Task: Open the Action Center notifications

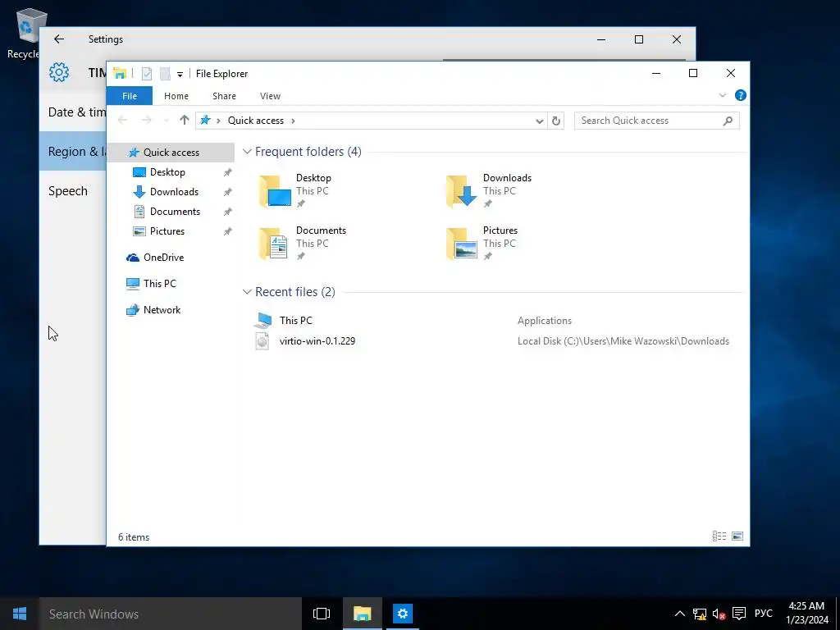Action: [739, 614]
